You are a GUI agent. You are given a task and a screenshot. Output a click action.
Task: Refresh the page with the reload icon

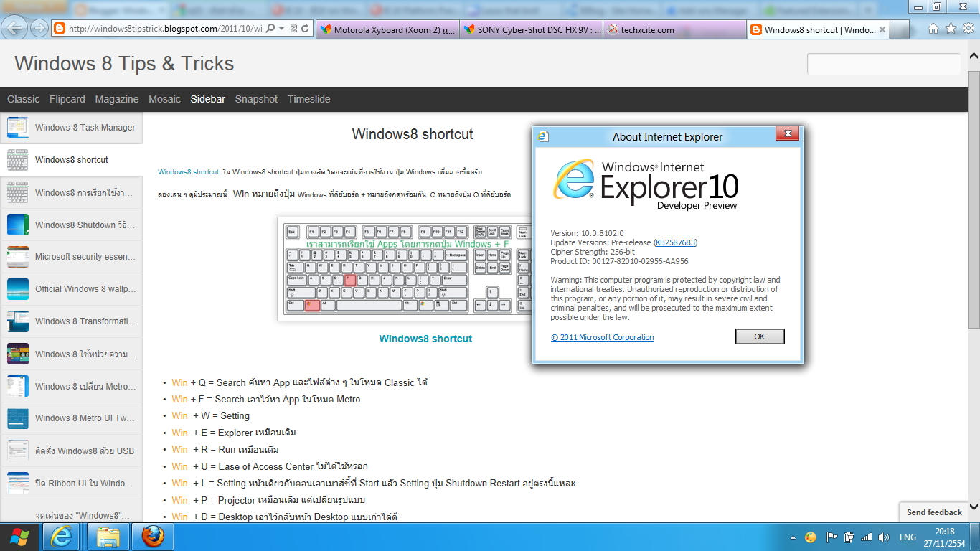306,29
